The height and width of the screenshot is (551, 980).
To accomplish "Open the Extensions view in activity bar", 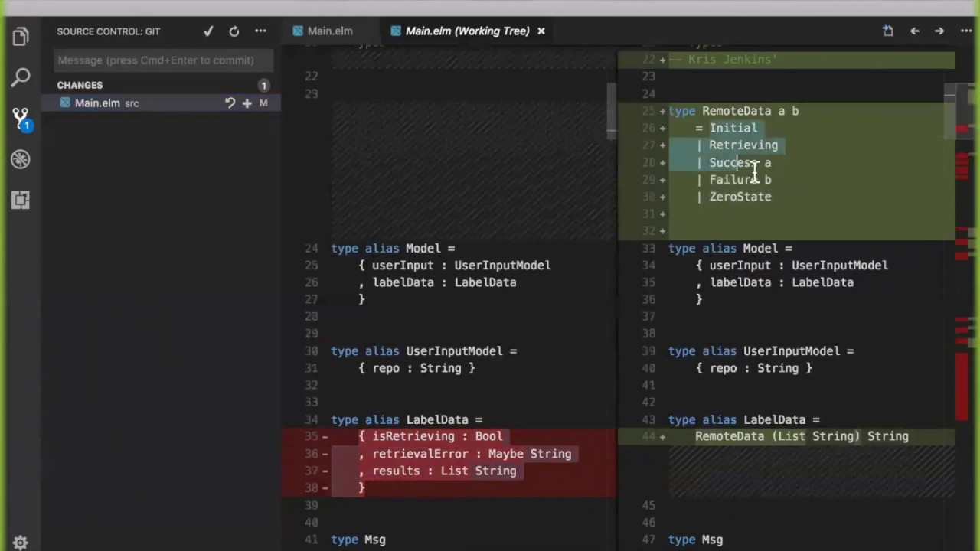I will (x=21, y=200).
